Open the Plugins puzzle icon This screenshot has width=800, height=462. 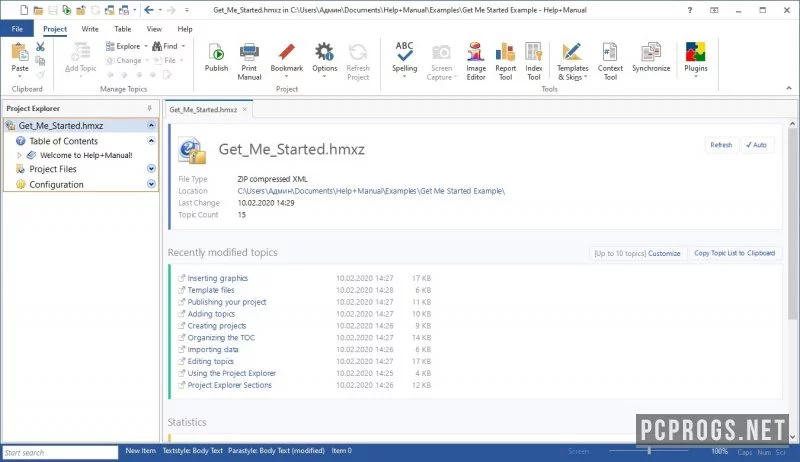point(695,52)
